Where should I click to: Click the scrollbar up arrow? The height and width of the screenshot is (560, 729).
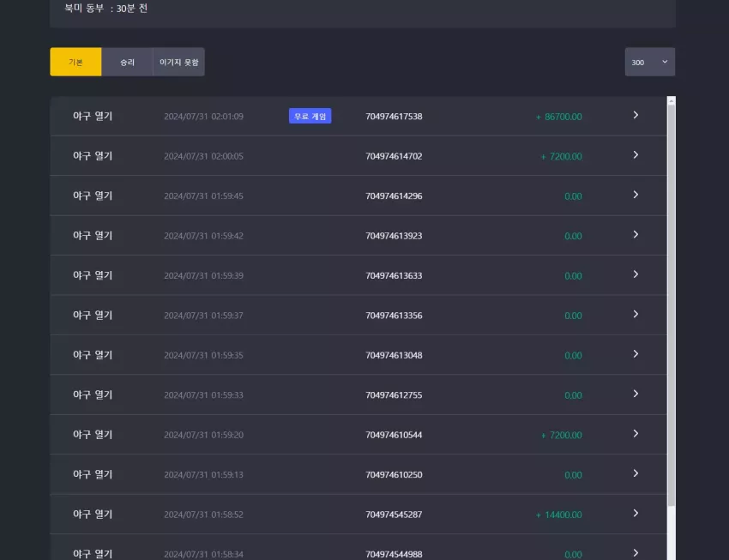coord(671,101)
